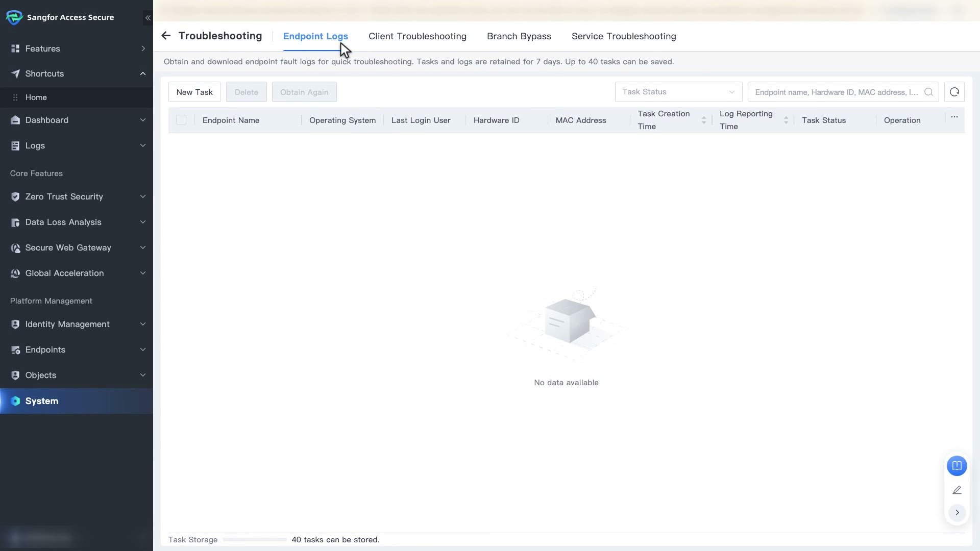Viewport: 980px width, 551px height.
Task: Click the Identity Management icon
Action: click(x=15, y=324)
